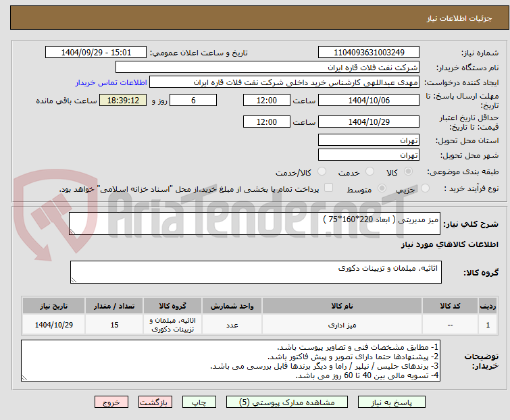The height and width of the screenshot is (420, 510).
Task: Select the خدمت radio button
Action: pos(369,172)
